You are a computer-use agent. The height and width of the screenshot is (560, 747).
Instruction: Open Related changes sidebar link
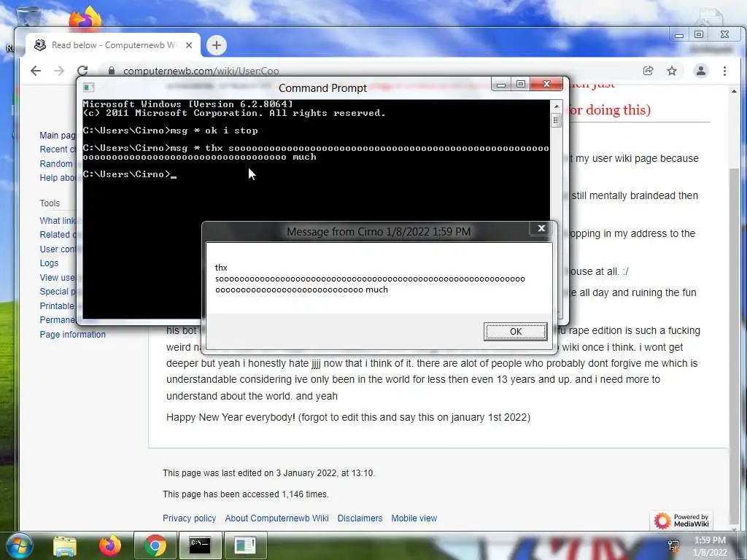pos(58,234)
